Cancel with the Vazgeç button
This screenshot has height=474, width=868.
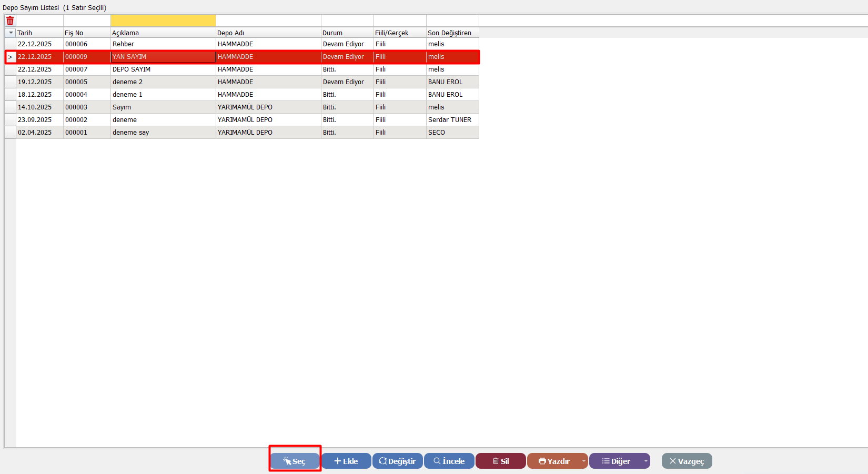point(687,461)
